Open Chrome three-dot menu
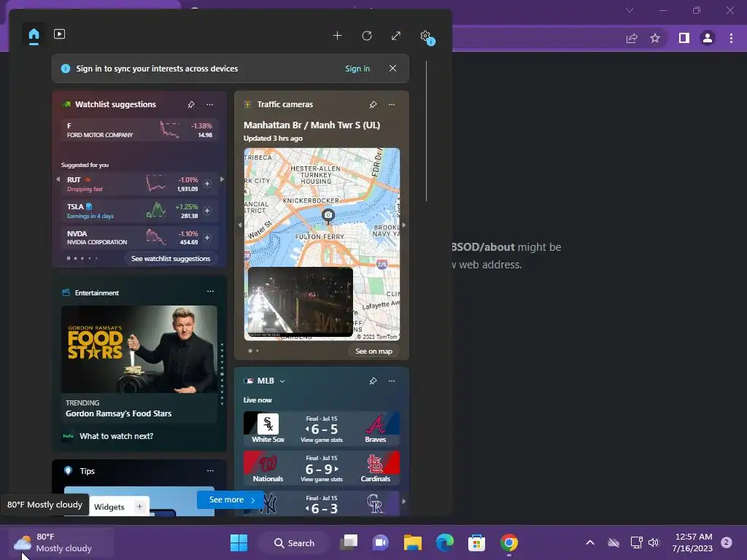The image size is (747, 560). pos(731,38)
